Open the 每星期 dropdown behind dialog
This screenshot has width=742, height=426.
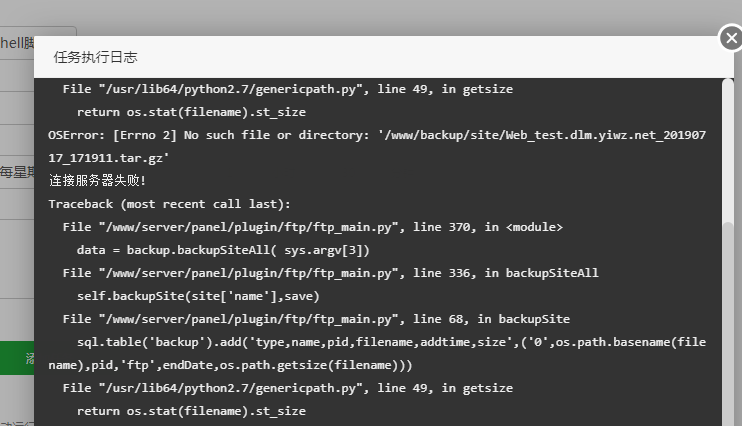click(16, 172)
